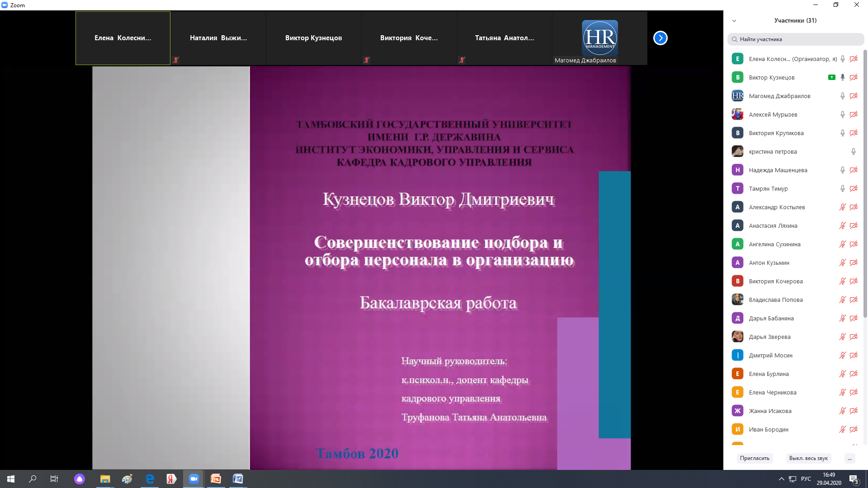Click microphone icon for кристина петрова

pyautogui.click(x=853, y=151)
